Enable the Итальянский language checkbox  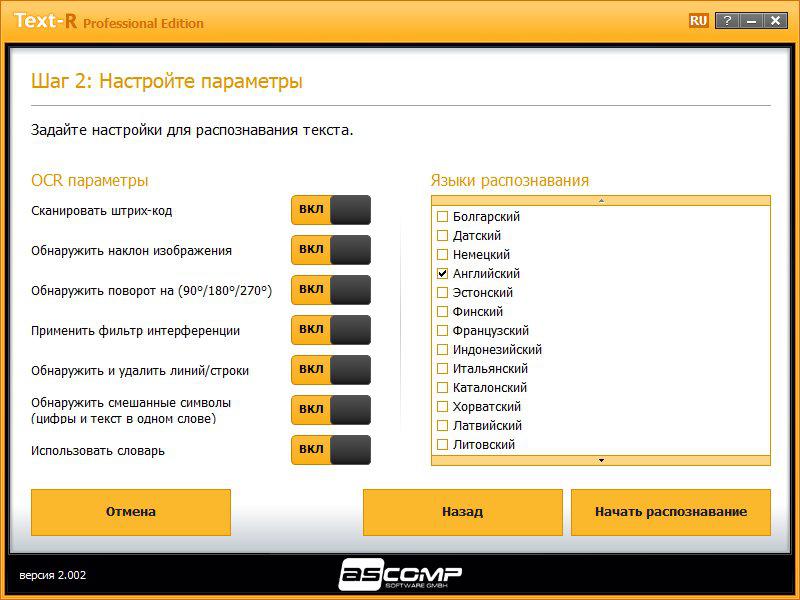442,368
